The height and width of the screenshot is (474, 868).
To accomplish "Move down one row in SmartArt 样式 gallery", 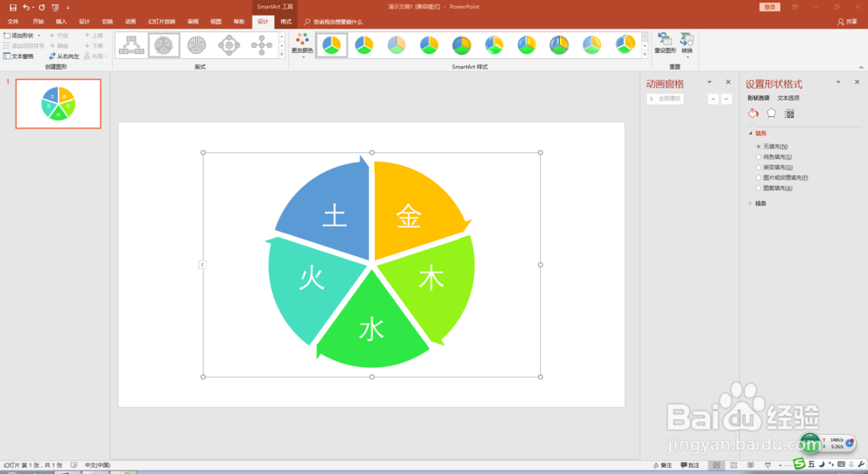I will [x=645, y=45].
